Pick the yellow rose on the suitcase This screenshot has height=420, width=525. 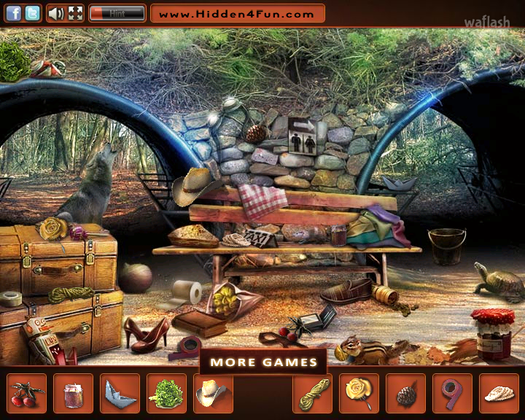(x=52, y=229)
